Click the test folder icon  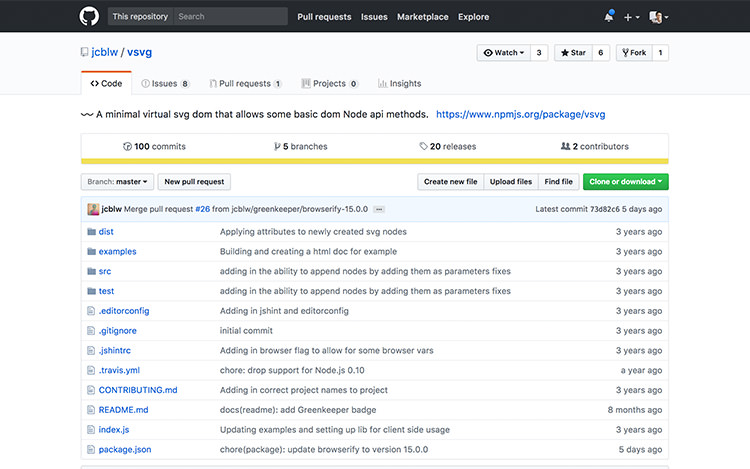pyautogui.click(x=91, y=291)
